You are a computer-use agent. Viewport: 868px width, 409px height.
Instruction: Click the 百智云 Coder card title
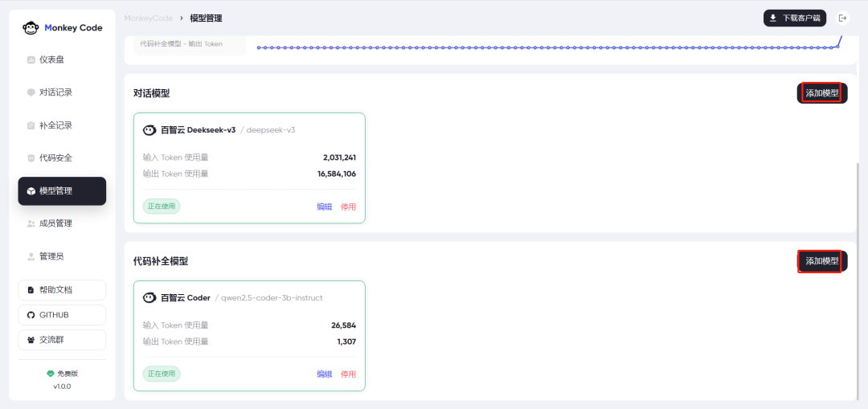186,298
